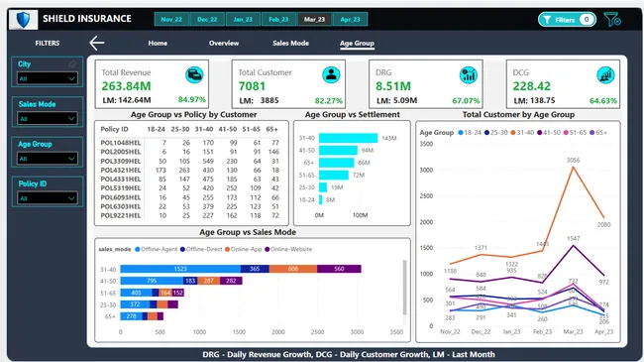The image size is (644, 362).
Task: Switch to the Overview tab
Action: pyautogui.click(x=224, y=44)
